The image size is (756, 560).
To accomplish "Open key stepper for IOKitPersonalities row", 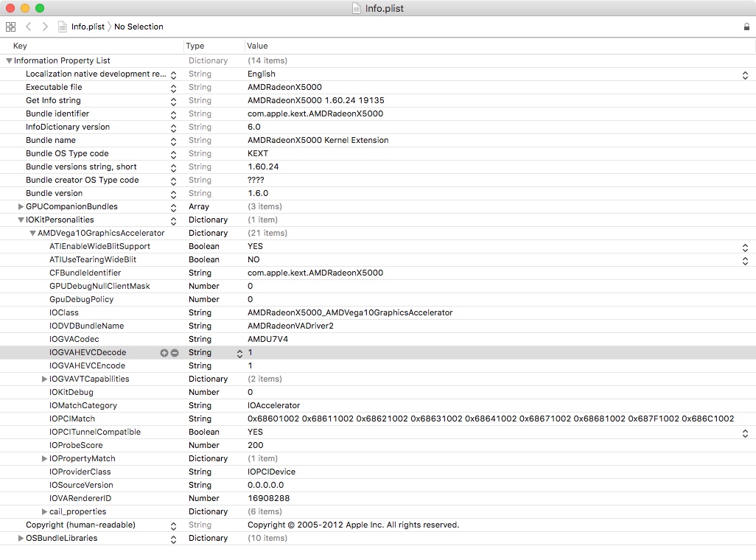I will click(x=174, y=221).
